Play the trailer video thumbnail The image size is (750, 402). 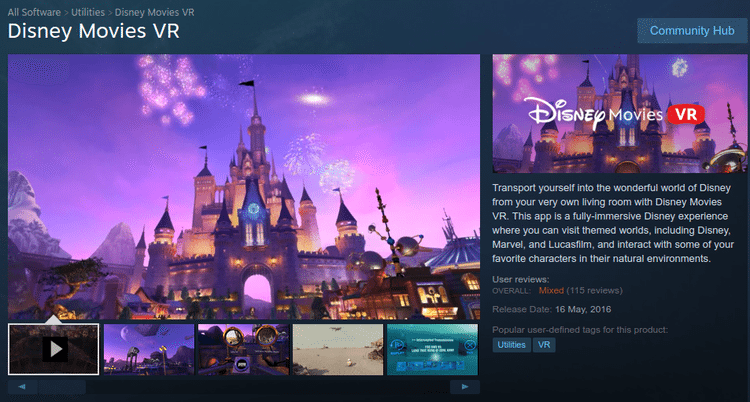coord(54,349)
